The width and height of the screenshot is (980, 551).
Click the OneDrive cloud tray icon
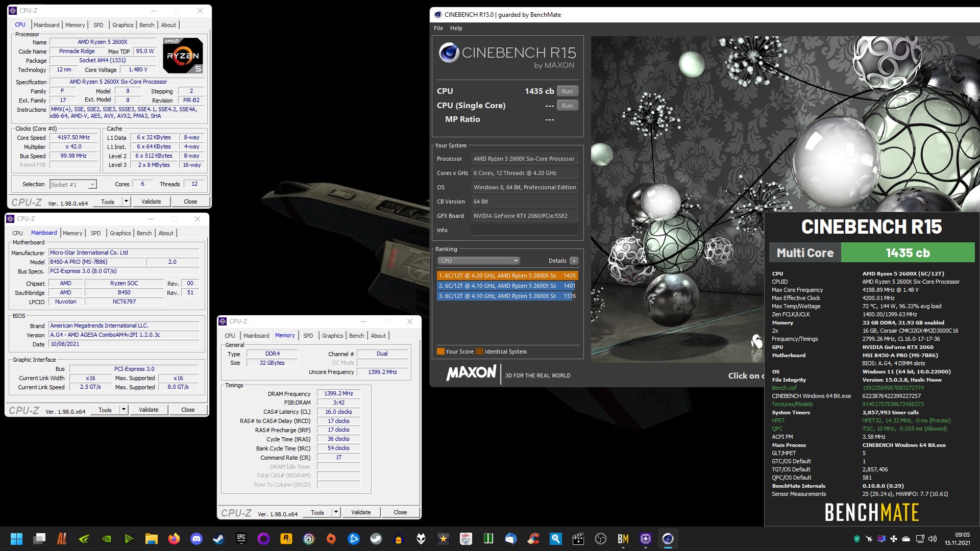point(906,539)
